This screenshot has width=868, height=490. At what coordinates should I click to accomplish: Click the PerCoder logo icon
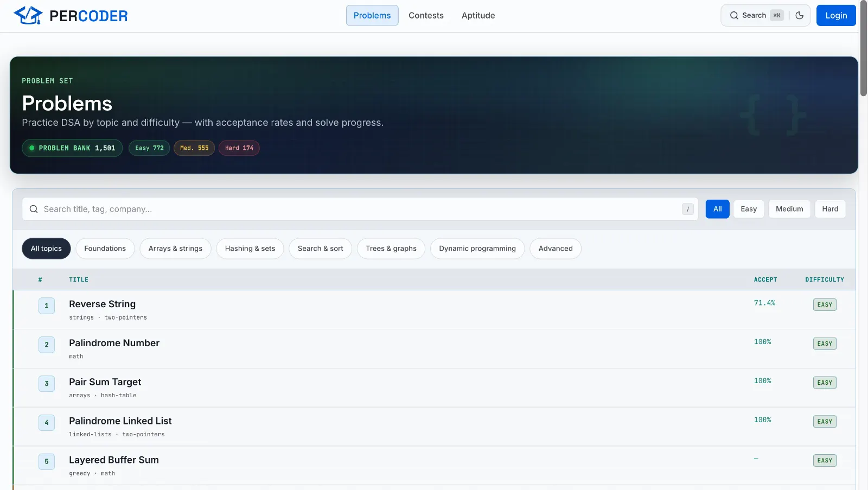pyautogui.click(x=28, y=16)
